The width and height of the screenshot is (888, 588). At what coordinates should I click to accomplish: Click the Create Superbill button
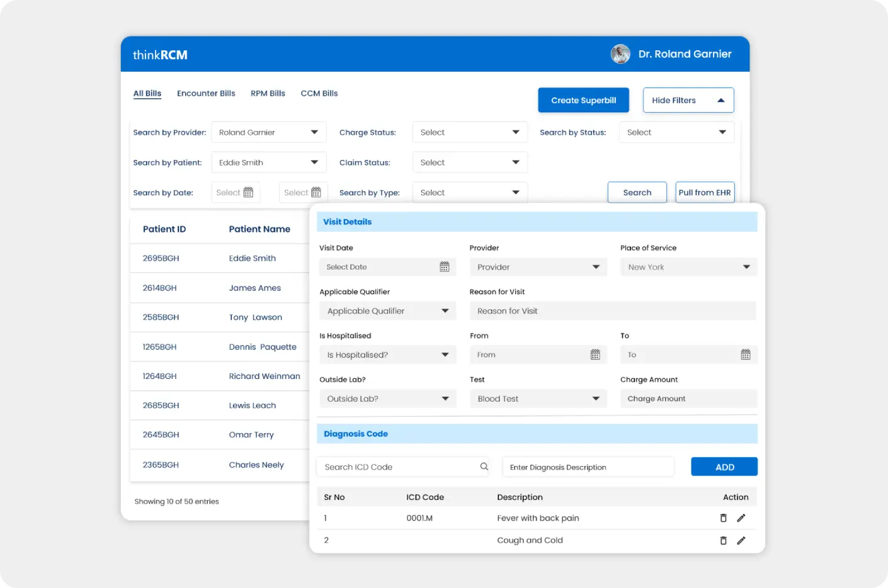[583, 99]
